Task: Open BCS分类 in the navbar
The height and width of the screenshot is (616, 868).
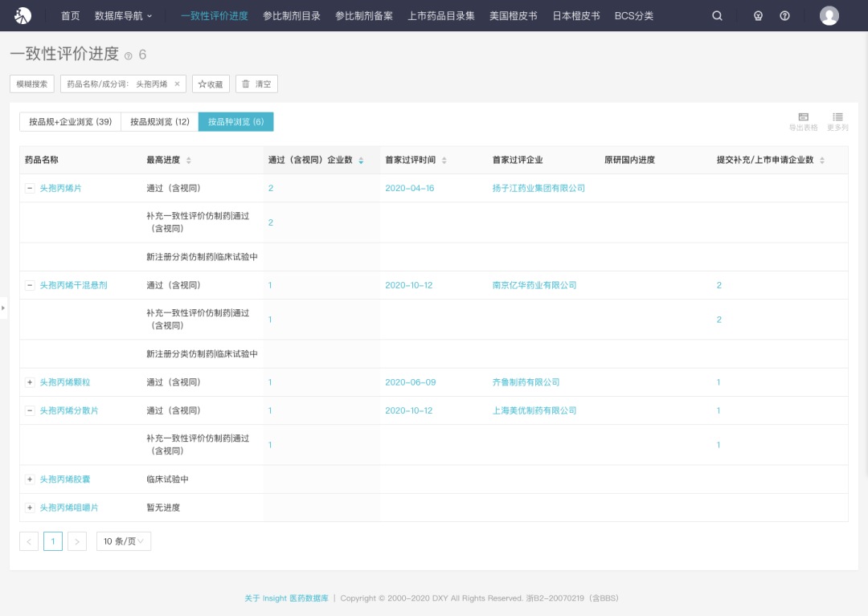Action: coord(634,16)
